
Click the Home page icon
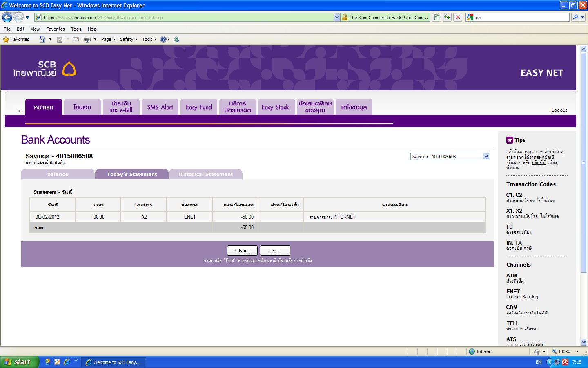(42, 39)
